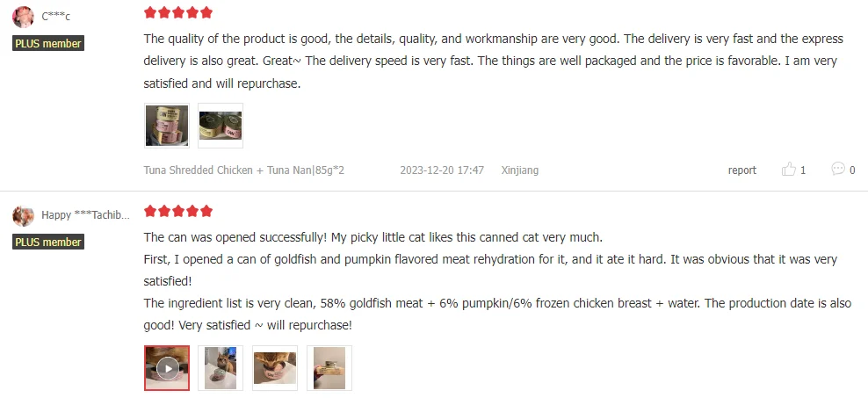
Task: Click C***c's profile avatar
Action: (x=24, y=18)
